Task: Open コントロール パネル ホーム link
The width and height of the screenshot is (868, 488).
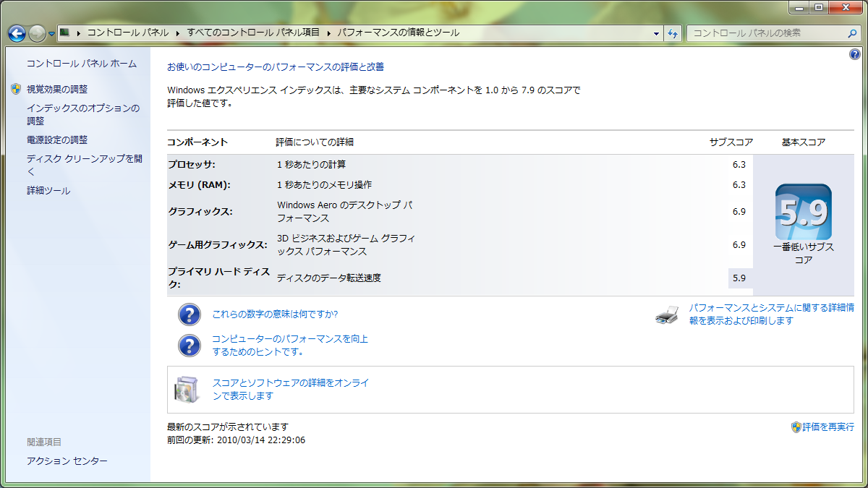Action: [81, 64]
